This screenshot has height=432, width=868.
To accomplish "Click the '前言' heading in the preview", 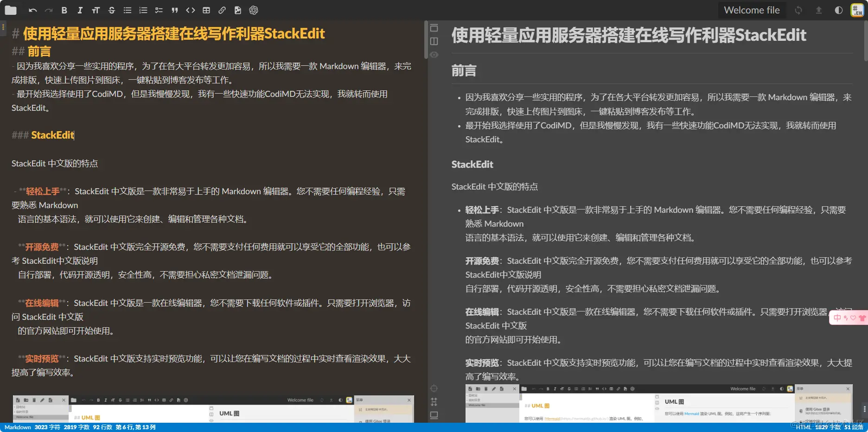I will pos(464,70).
